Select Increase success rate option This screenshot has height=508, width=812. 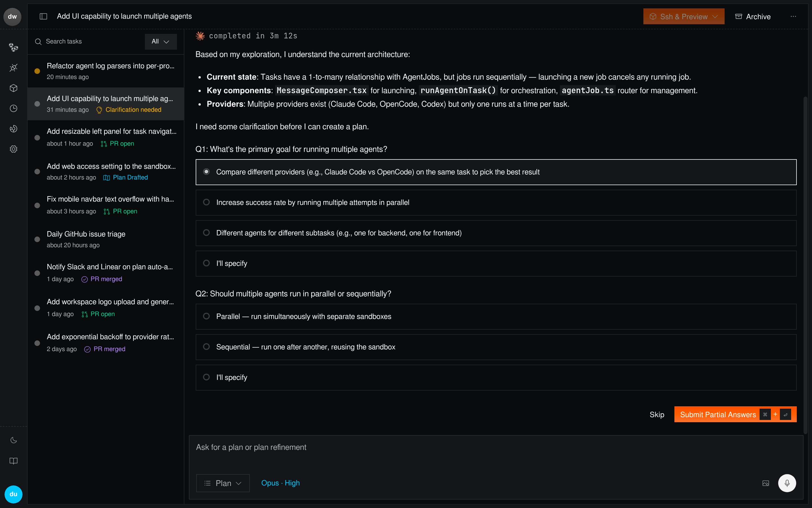click(x=496, y=203)
